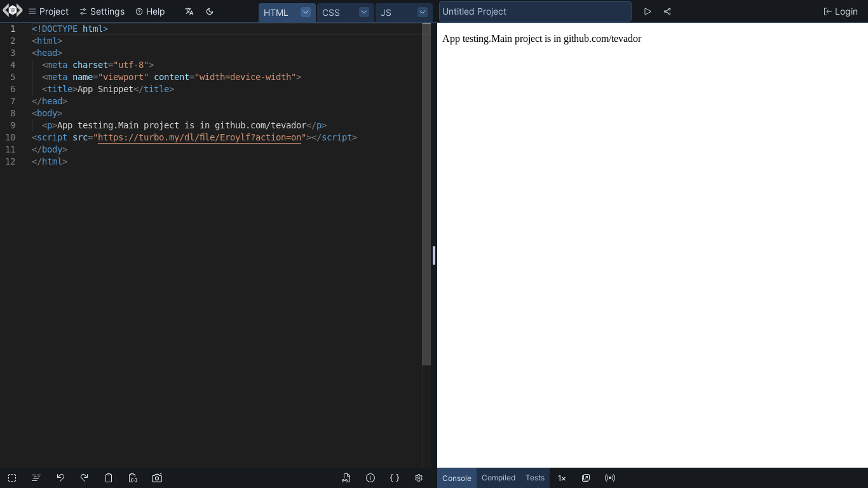Click the Untitled Project title field
The image size is (868, 488).
535,11
